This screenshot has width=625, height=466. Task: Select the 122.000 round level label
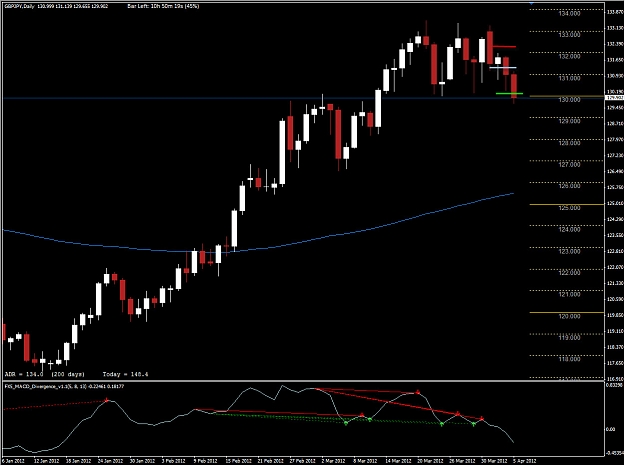pos(570,273)
